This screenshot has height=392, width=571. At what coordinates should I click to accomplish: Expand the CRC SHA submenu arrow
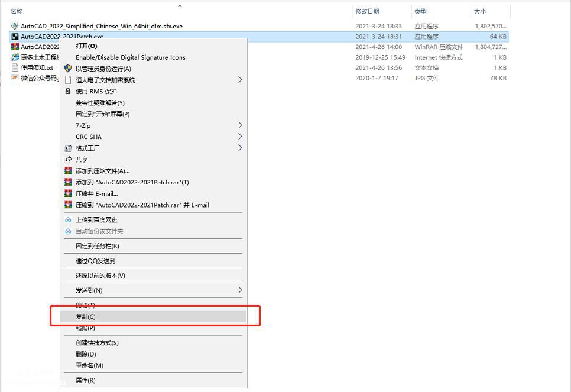tap(240, 136)
